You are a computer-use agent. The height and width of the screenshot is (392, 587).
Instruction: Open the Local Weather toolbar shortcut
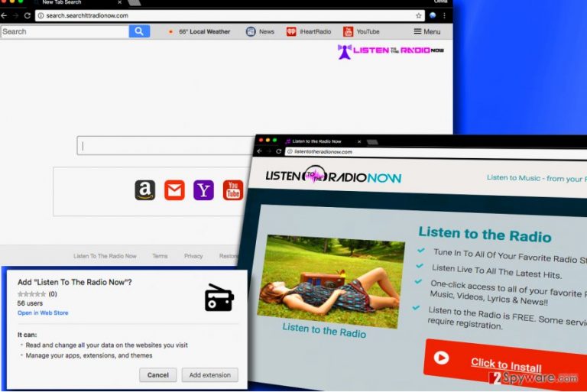(x=199, y=32)
